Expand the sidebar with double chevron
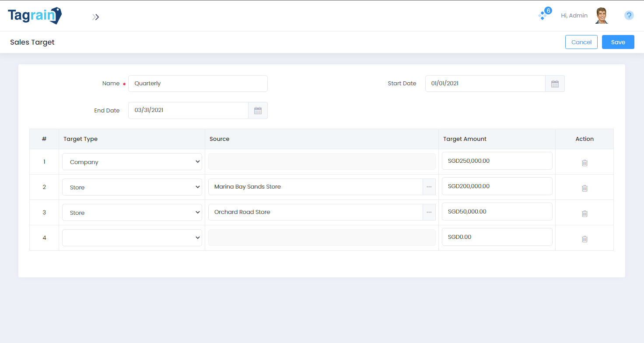 [x=95, y=17]
